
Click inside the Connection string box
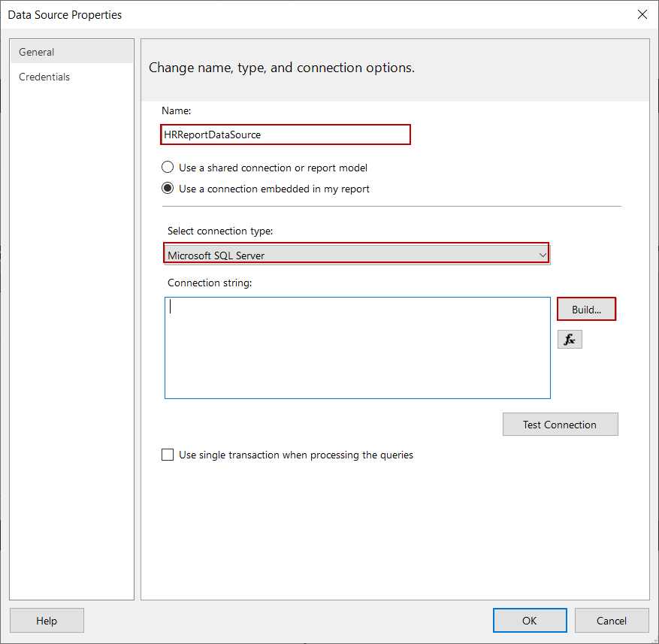pyautogui.click(x=357, y=347)
